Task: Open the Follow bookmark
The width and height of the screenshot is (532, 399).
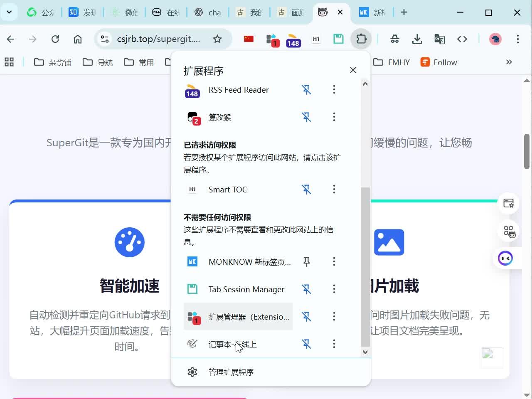Action: tap(439, 62)
